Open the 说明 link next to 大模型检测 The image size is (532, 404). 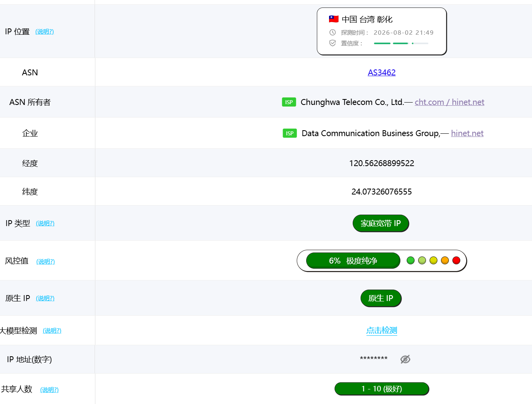click(x=52, y=331)
